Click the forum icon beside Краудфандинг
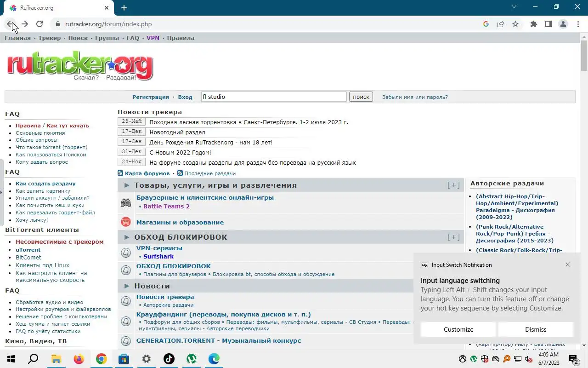The height and width of the screenshot is (368, 588). (x=126, y=321)
